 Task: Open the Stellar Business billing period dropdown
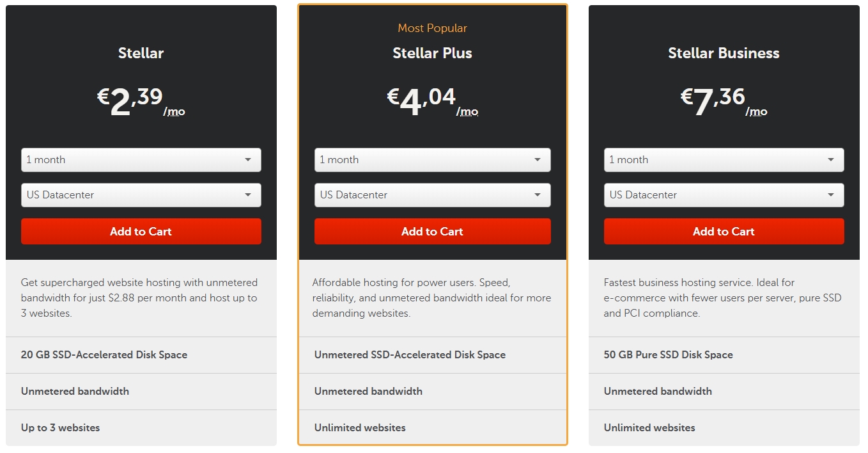coord(724,160)
